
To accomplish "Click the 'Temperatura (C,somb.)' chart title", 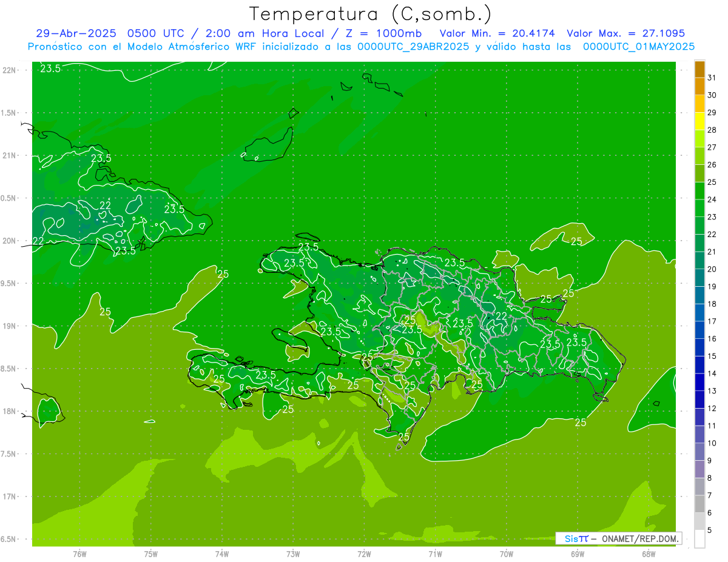I will point(370,15).
